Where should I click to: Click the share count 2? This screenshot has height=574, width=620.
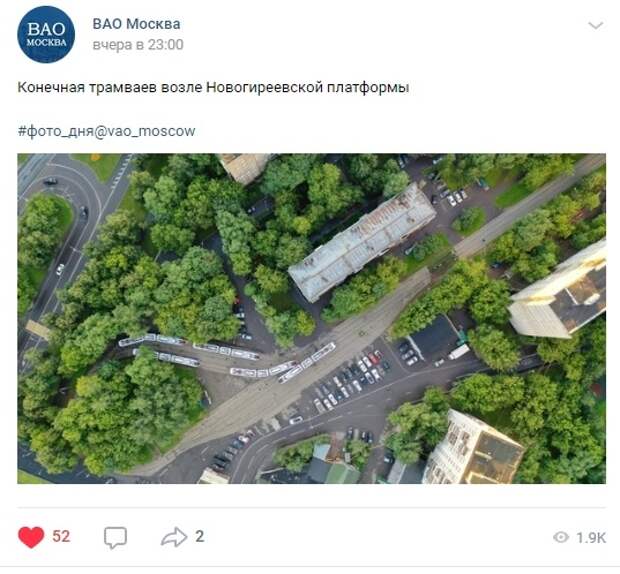[200, 536]
